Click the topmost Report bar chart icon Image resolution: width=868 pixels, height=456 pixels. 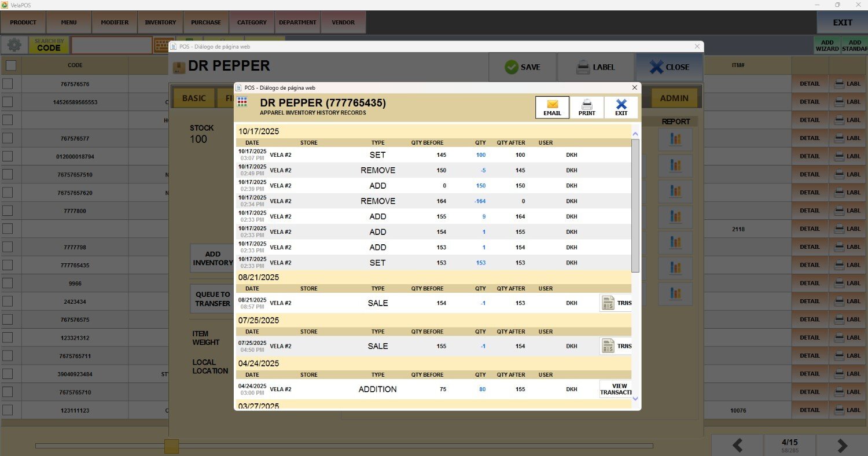(x=675, y=139)
